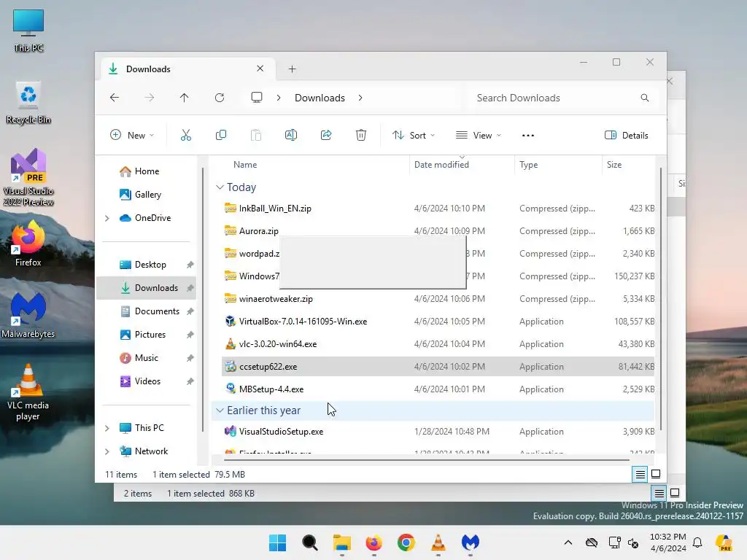Screen dimensions: 747x560
Task: Click the Windows Start button
Action: tap(277, 542)
